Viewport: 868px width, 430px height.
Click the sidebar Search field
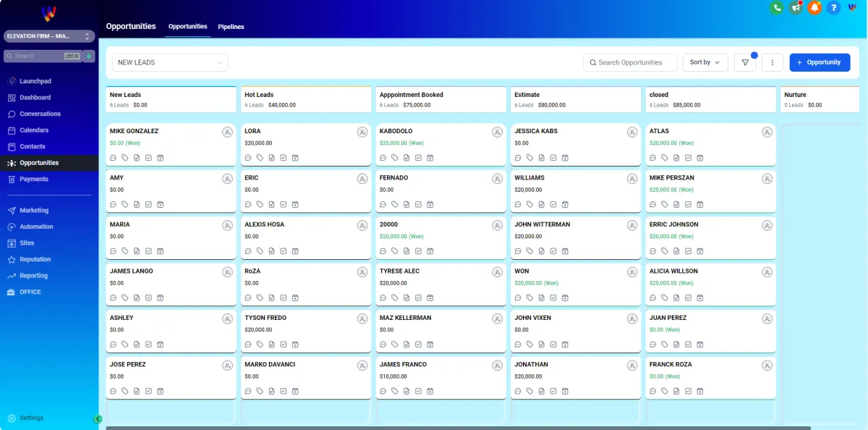pyautogui.click(x=43, y=56)
